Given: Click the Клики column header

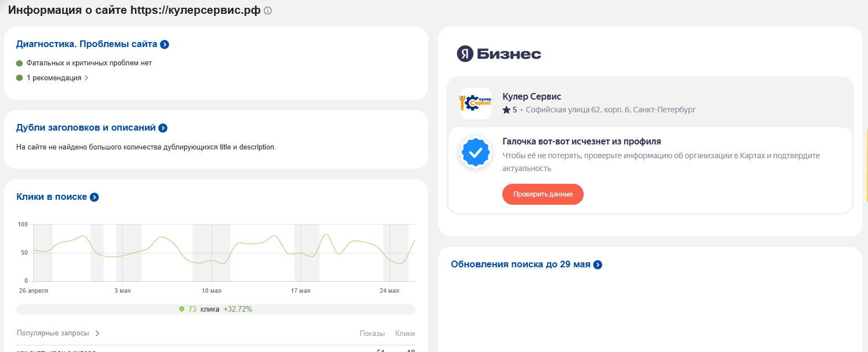Looking at the screenshot, I should pyautogui.click(x=405, y=333).
